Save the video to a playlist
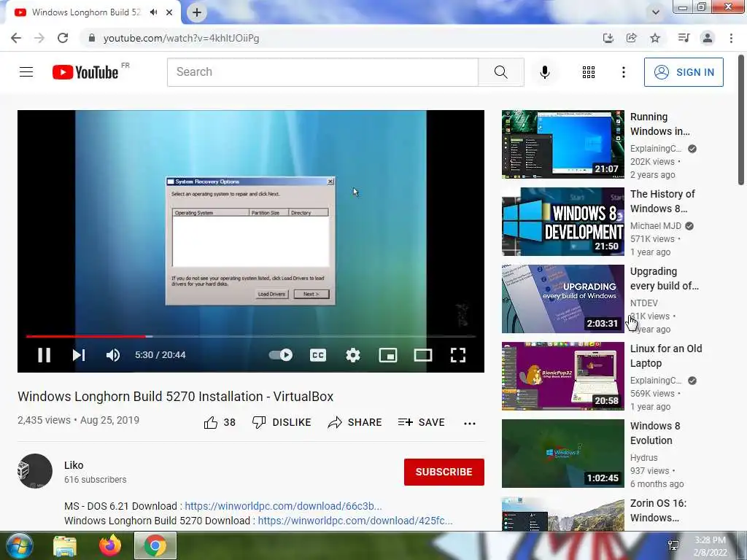 coord(421,422)
